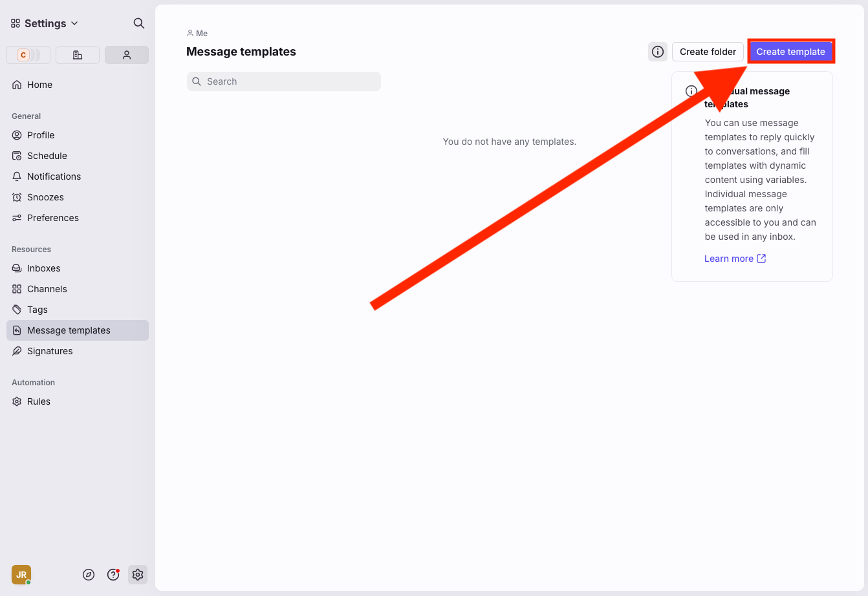Click the settings gear icon at bottom
The height and width of the screenshot is (596, 868).
137,575
